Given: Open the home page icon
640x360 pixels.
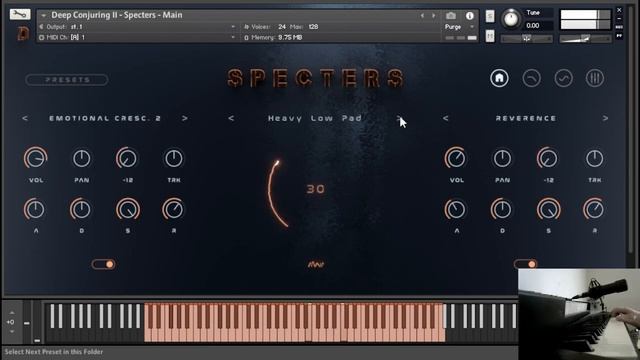Looking at the screenshot, I should click(x=499, y=78).
